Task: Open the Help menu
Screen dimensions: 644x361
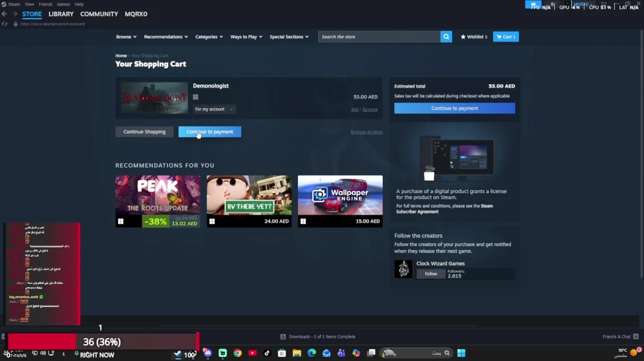Action: point(79,4)
